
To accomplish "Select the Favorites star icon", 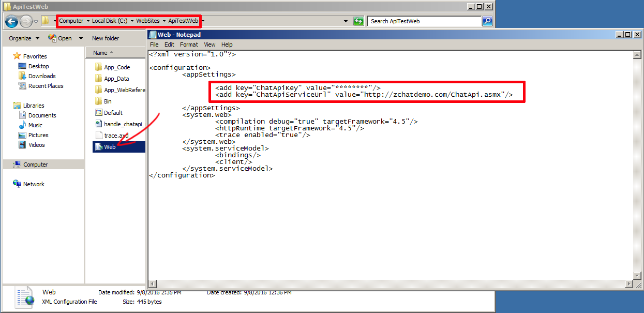I will click(17, 56).
